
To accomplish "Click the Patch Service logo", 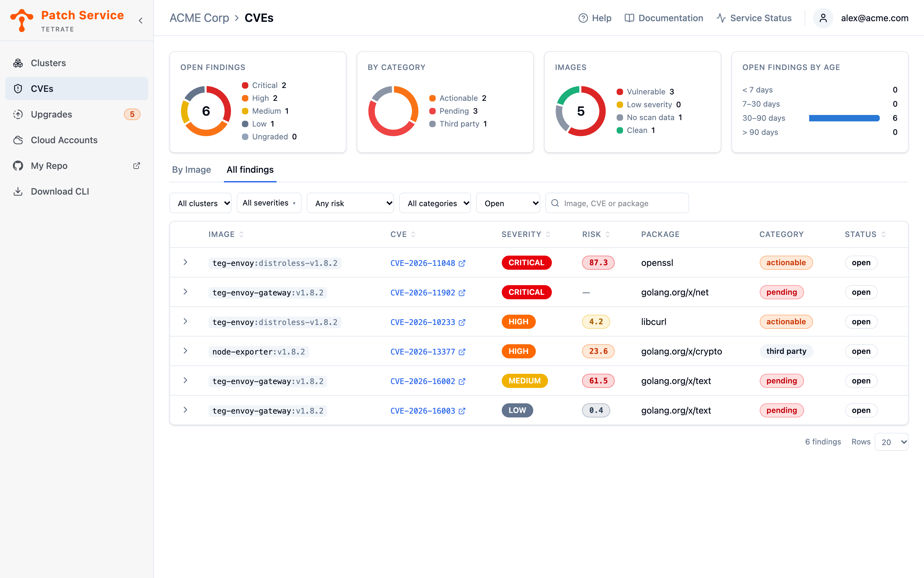I will 22,21.
